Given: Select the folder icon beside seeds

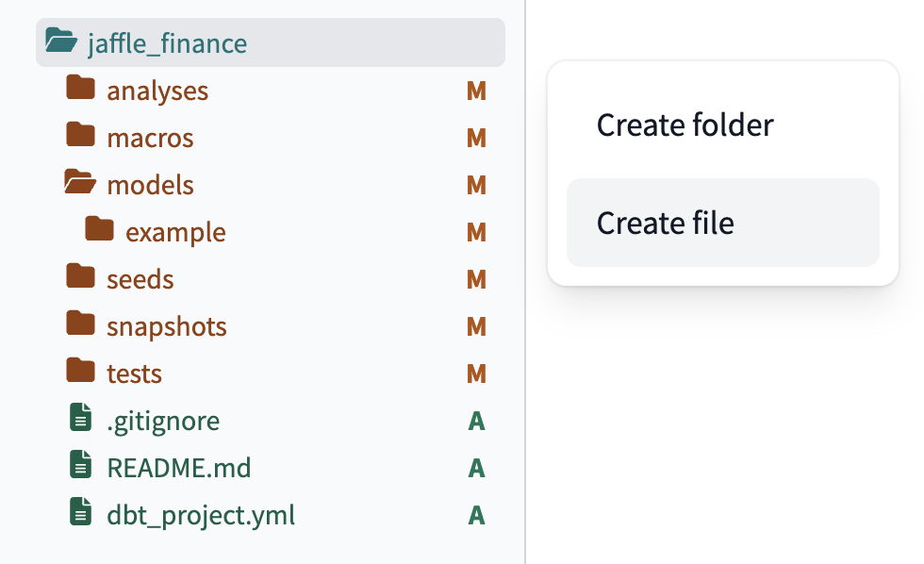Looking at the screenshot, I should [81, 279].
